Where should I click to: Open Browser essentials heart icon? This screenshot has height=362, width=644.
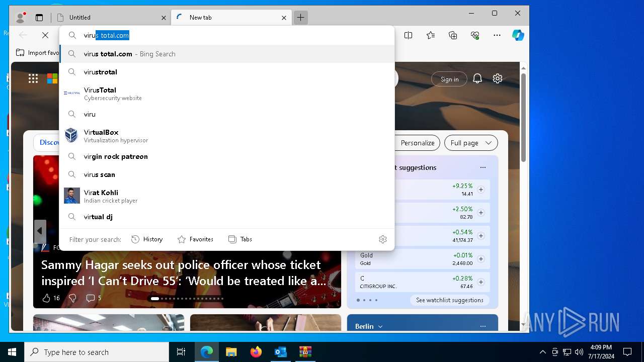tap(475, 35)
